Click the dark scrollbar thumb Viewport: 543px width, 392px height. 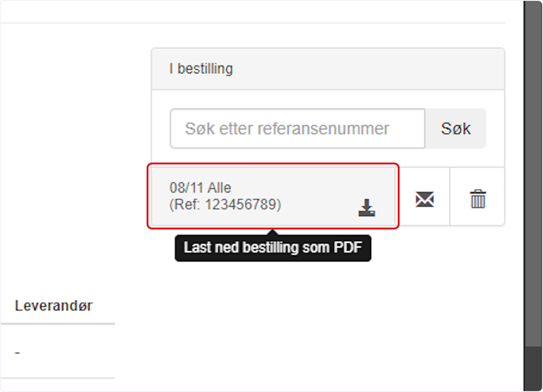533,368
